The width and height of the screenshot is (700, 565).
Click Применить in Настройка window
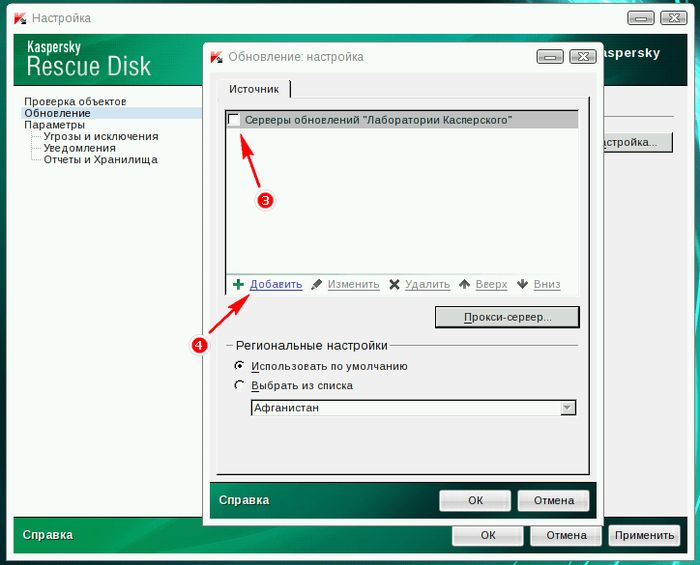coord(644,535)
